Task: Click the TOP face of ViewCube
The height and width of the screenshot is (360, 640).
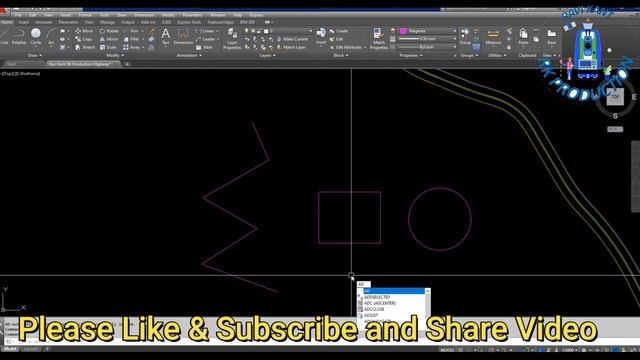Action: tap(615, 97)
